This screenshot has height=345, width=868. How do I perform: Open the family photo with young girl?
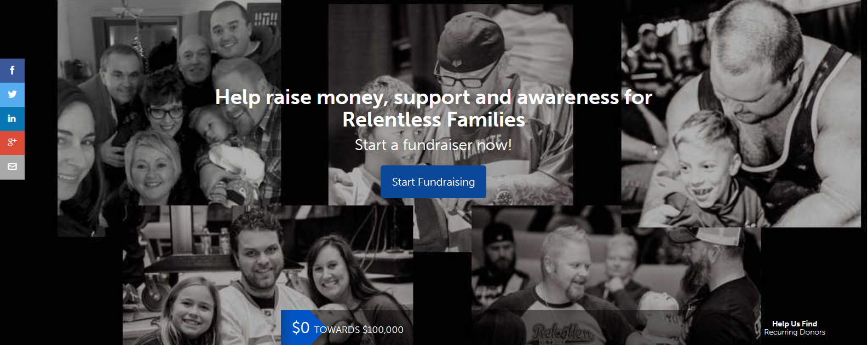coord(268,275)
